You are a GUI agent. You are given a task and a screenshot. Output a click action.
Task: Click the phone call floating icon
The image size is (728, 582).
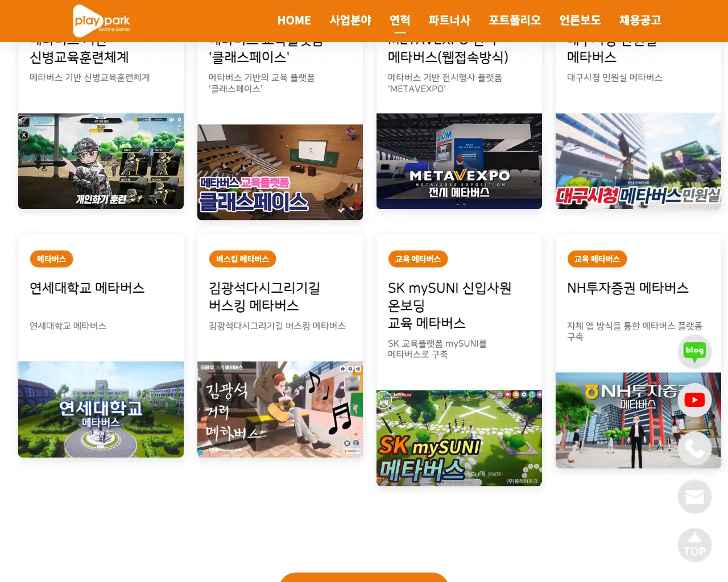tap(694, 448)
